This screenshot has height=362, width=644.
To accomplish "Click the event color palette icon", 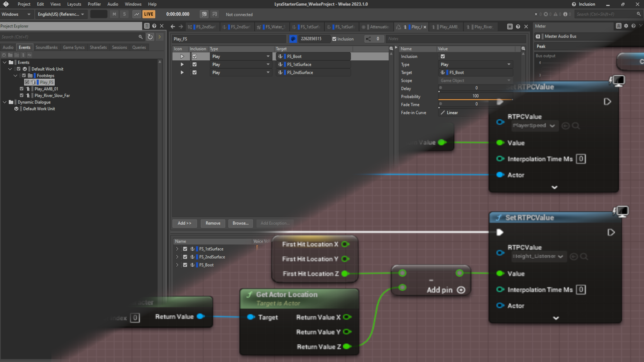I will (293, 39).
